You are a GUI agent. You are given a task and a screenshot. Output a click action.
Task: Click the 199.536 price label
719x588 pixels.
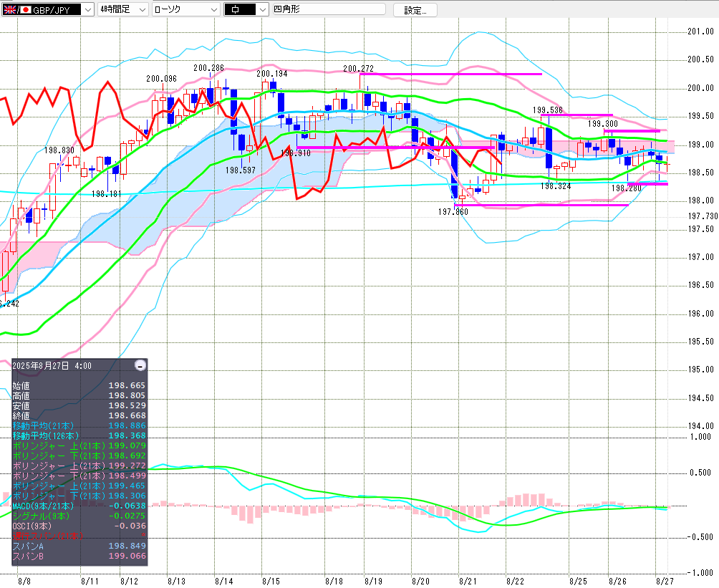[x=548, y=110]
